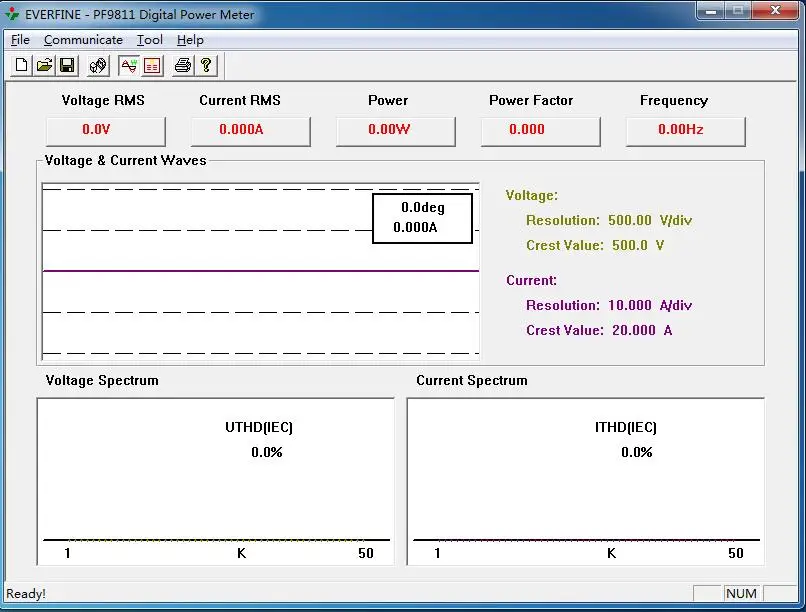The height and width of the screenshot is (612, 806).
Task: Click the NUM indicator in status bar
Action: click(741, 594)
